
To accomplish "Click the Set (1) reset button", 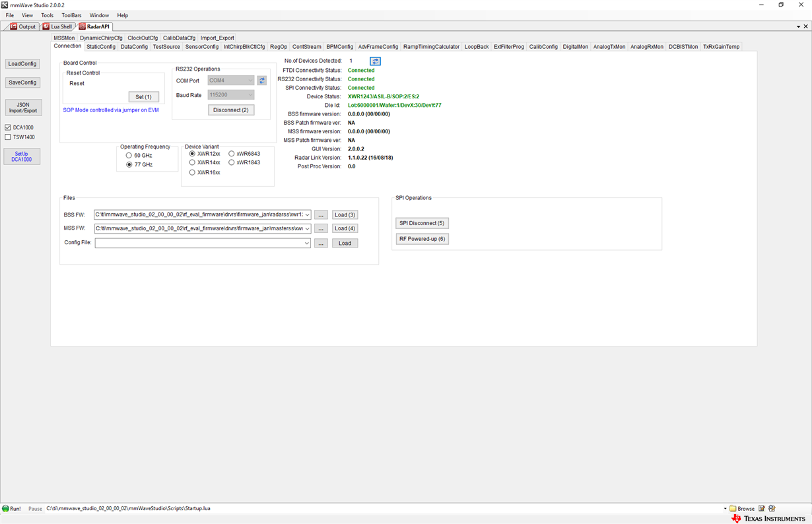I will coord(144,97).
